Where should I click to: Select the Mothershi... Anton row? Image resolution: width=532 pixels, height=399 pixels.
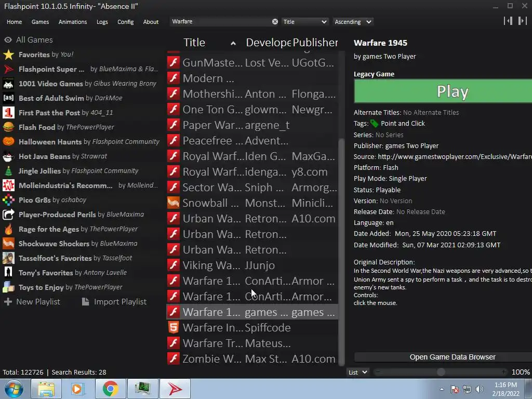pos(252,94)
